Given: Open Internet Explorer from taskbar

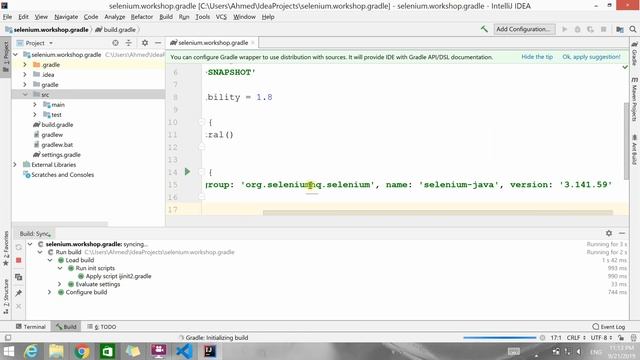Looking at the screenshot, I should point(31,351).
